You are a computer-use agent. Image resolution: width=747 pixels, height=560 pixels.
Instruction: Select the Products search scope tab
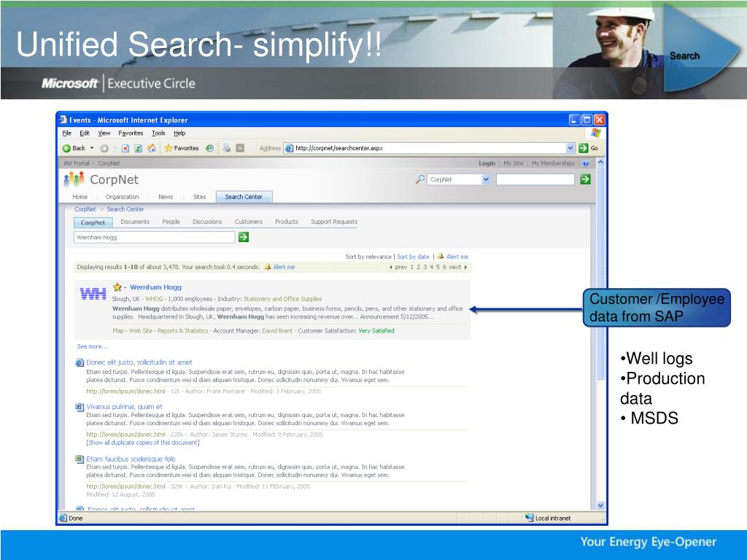coord(286,222)
